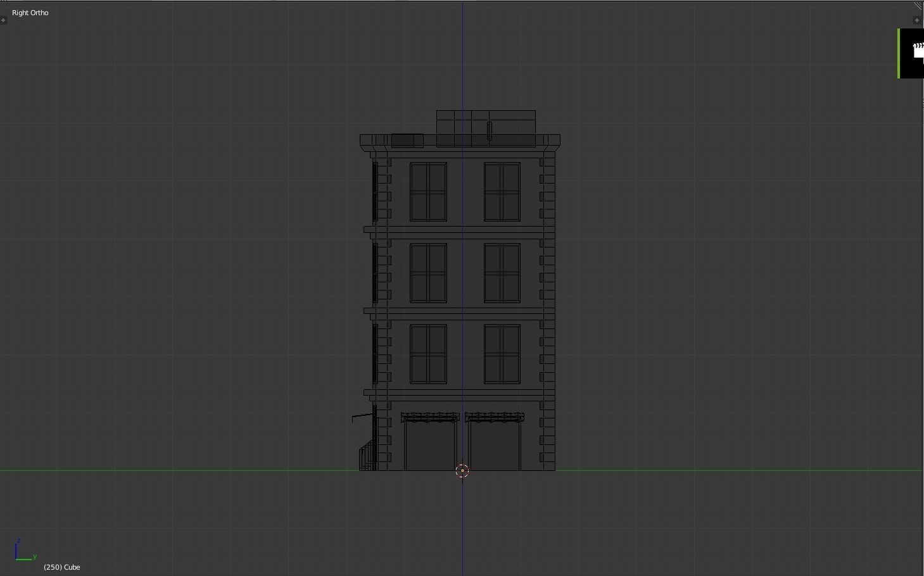Expand the properties region plus button at right edge

pos(916,20)
